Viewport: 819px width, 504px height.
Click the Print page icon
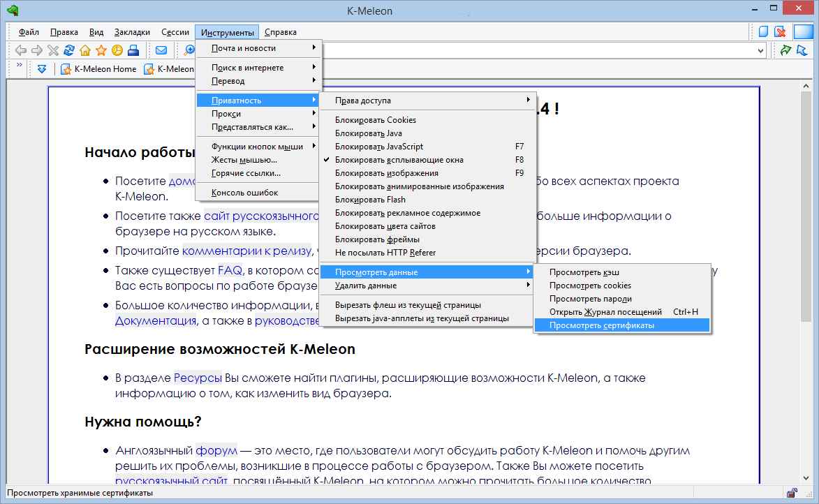tap(133, 50)
